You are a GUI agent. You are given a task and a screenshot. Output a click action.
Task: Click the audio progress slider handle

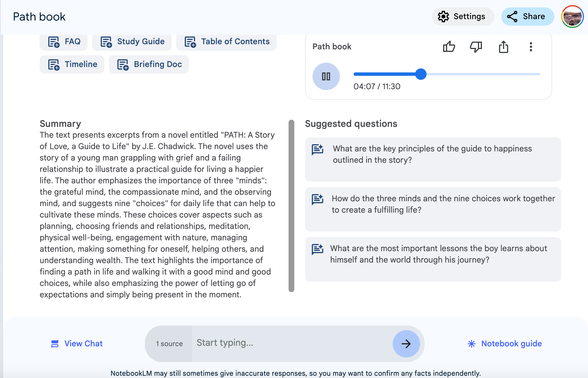point(421,74)
